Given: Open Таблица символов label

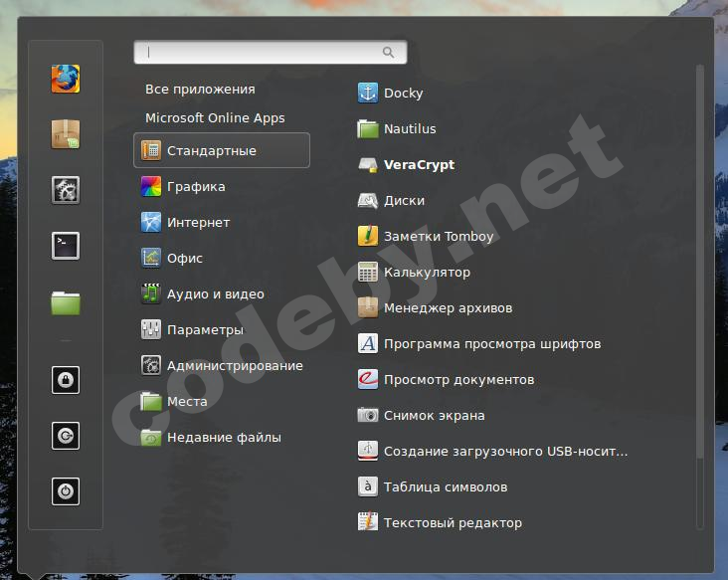Looking at the screenshot, I should click(446, 487).
